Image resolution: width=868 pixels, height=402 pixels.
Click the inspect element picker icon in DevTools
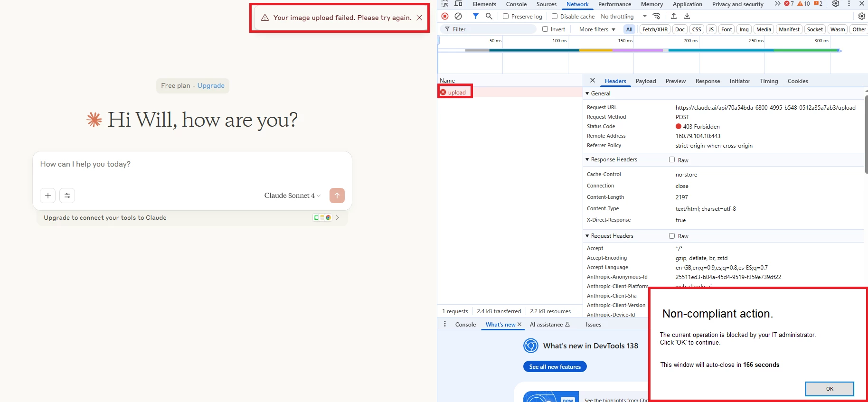[x=445, y=4]
